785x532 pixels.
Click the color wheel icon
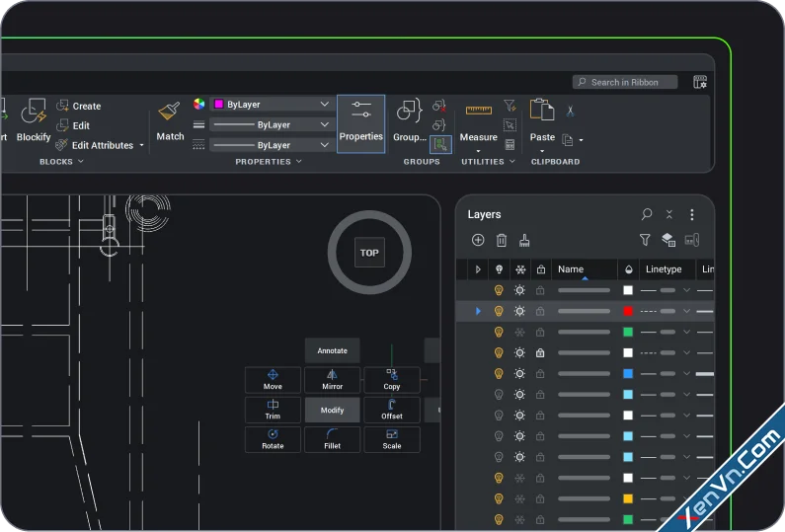tap(198, 104)
